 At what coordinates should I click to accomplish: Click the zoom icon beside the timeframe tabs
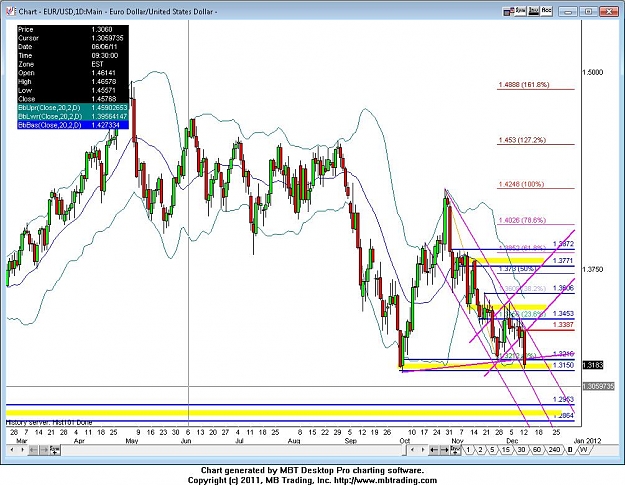tap(455, 450)
